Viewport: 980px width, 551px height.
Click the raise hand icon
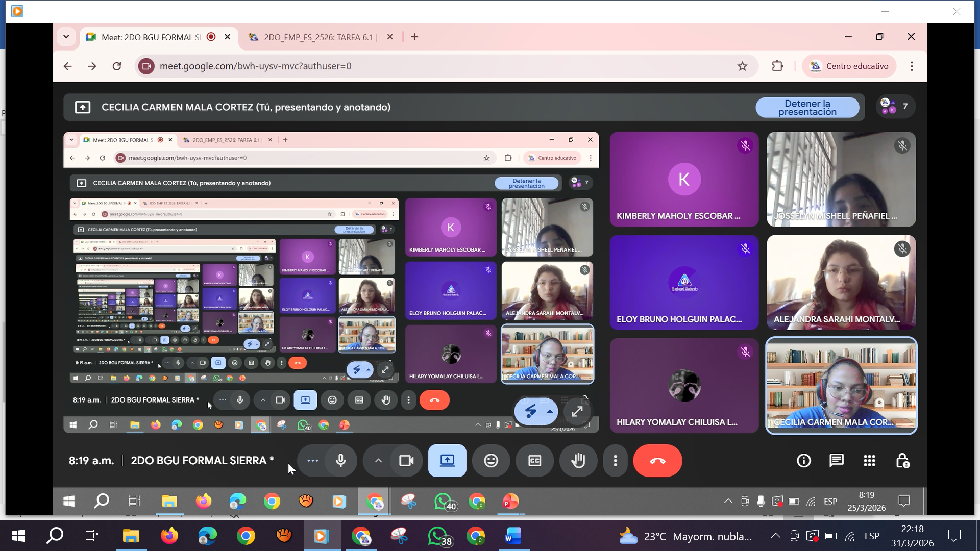578,461
